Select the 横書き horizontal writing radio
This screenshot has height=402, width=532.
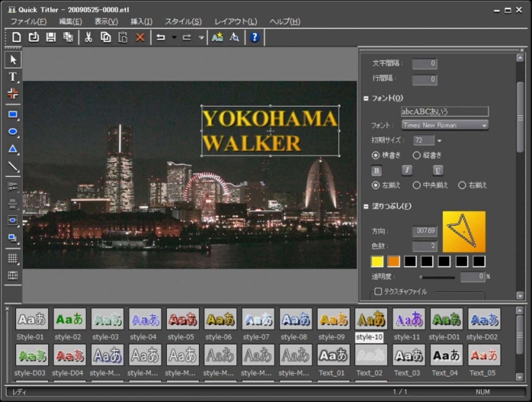[x=376, y=156]
